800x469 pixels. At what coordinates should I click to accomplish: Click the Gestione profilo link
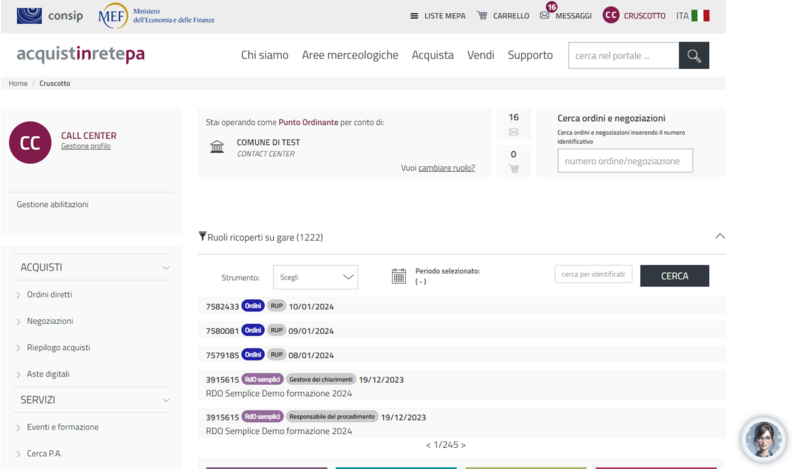click(86, 147)
